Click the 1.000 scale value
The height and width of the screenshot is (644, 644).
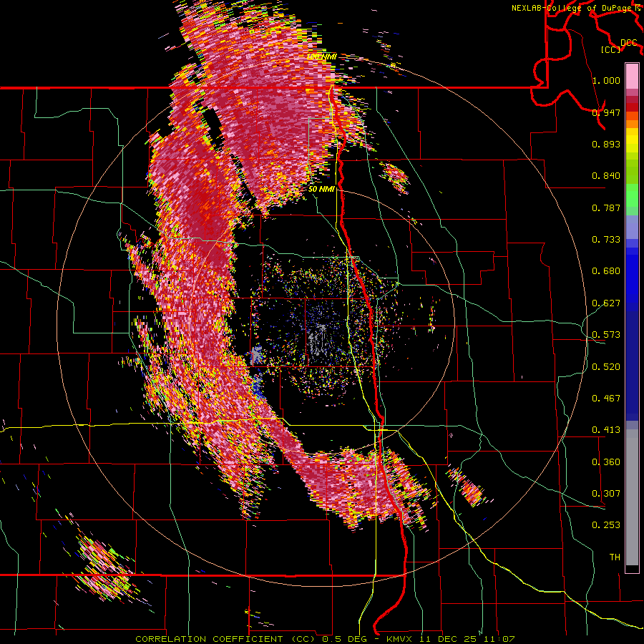[606, 80]
